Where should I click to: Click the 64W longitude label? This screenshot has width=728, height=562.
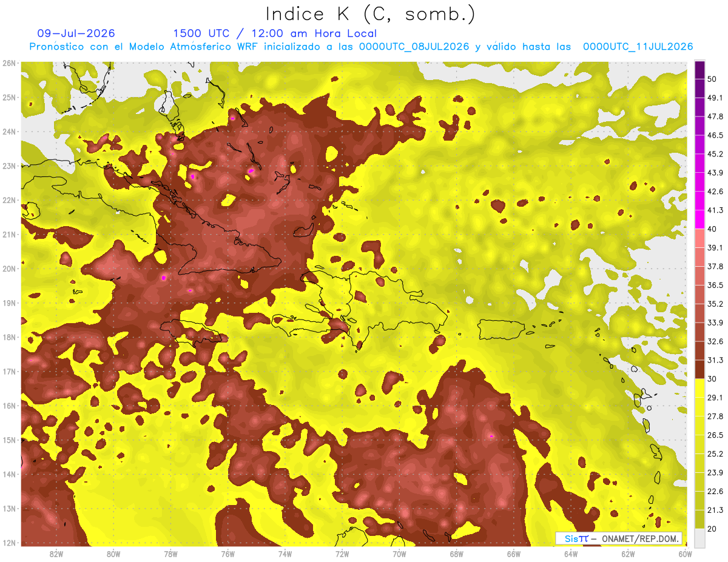point(571,554)
